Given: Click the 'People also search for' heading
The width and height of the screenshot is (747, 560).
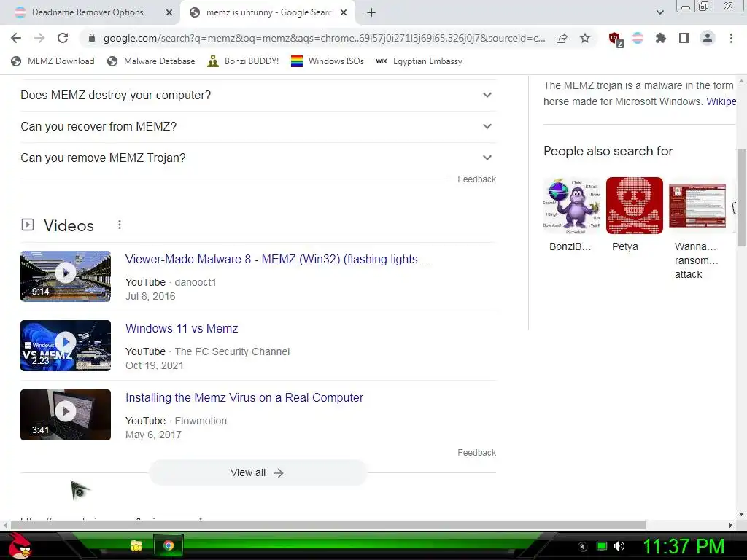Looking at the screenshot, I should (608, 151).
